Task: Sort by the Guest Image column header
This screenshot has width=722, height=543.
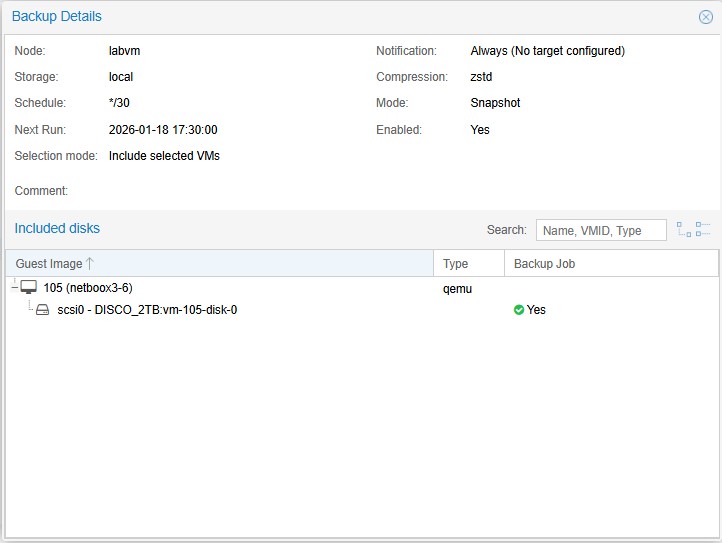Action: click(50, 264)
